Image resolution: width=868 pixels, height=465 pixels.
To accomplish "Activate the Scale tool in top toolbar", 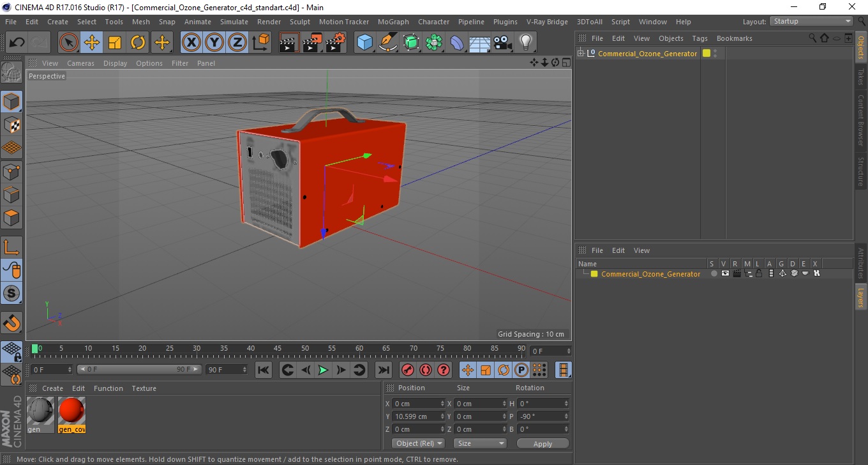I will point(115,43).
